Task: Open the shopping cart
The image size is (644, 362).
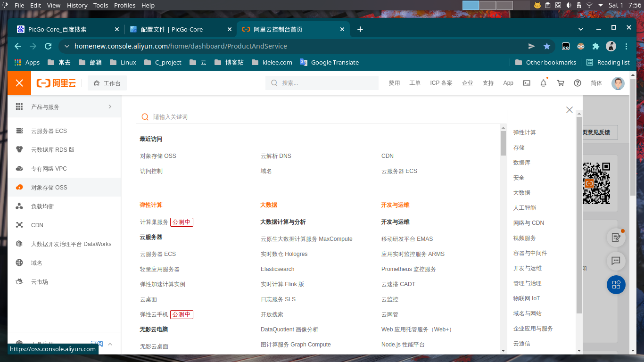Action: pyautogui.click(x=561, y=83)
